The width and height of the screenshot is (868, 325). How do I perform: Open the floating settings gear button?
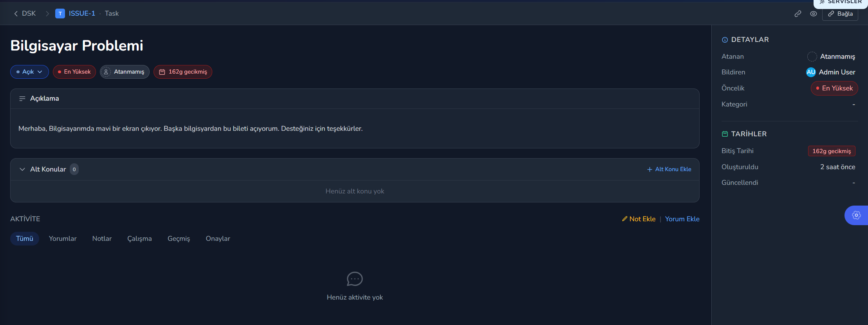pyautogui.click(x=856, y=215)
